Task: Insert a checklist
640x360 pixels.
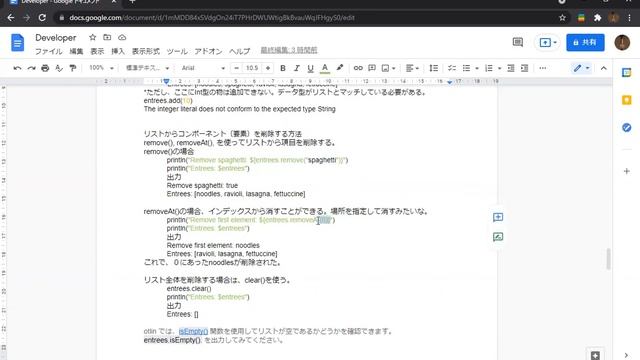Action: click(x=452, y=68)
